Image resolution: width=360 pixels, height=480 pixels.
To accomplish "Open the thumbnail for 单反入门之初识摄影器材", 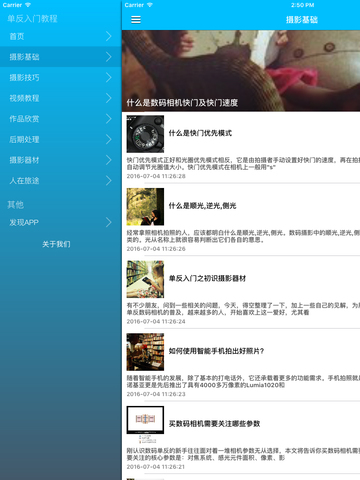I will pyautogui.click(x=145, y=279).
